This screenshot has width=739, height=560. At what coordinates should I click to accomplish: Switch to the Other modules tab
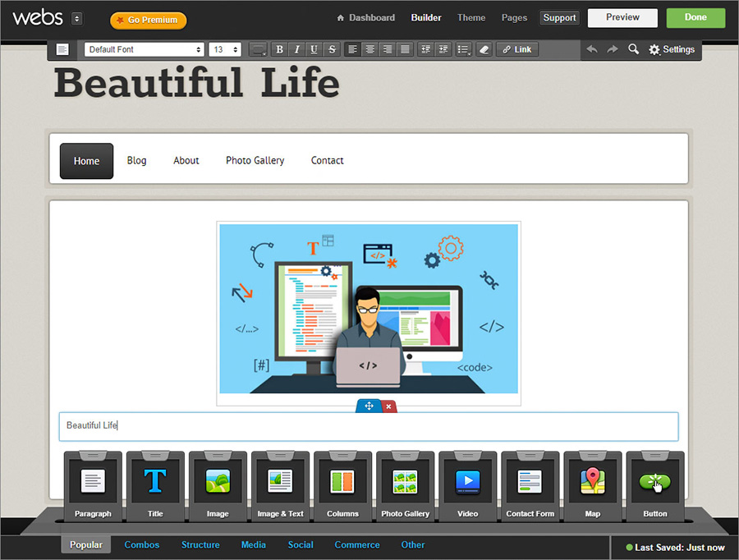click(413, 544)
